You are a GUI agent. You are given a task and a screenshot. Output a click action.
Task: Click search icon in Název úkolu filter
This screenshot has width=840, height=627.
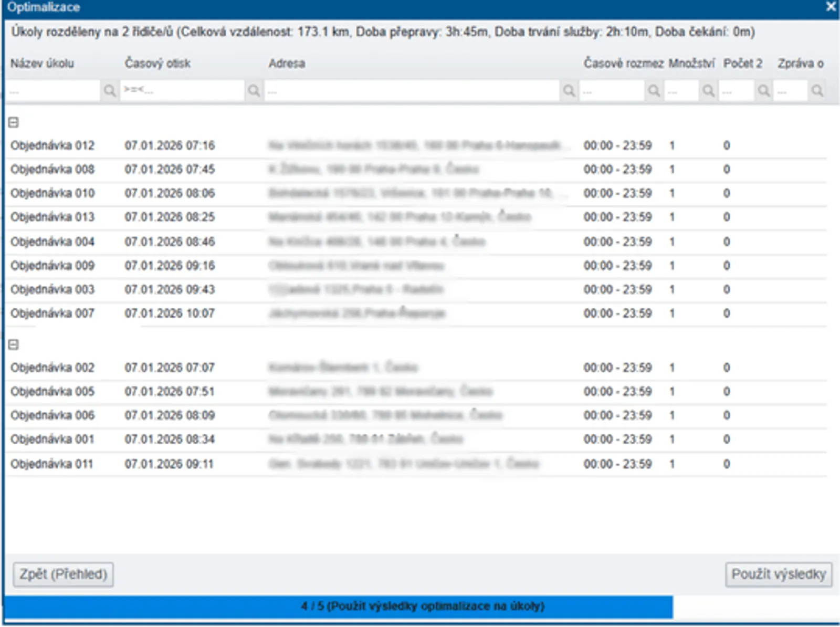pyautogui.click(x=109, y=91)
